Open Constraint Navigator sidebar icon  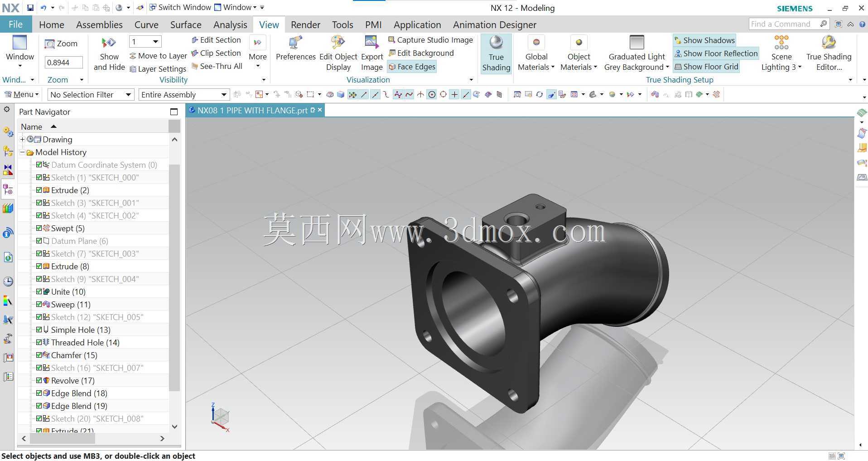[x=8, y=170]
